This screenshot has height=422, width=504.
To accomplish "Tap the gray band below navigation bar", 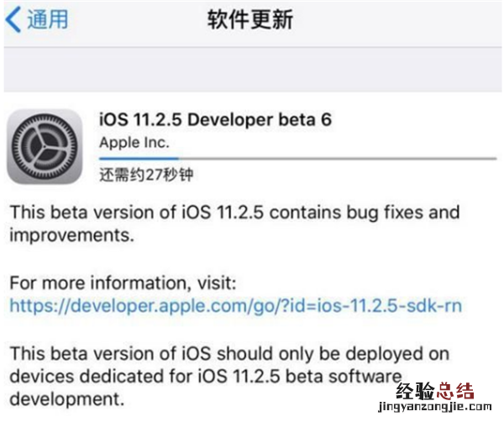I will (x=252, y=69).
